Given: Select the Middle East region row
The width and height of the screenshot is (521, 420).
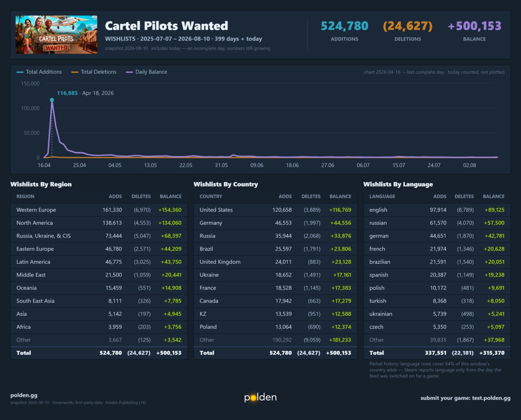Looking at the screenshot, I should (x=99, y=275).
